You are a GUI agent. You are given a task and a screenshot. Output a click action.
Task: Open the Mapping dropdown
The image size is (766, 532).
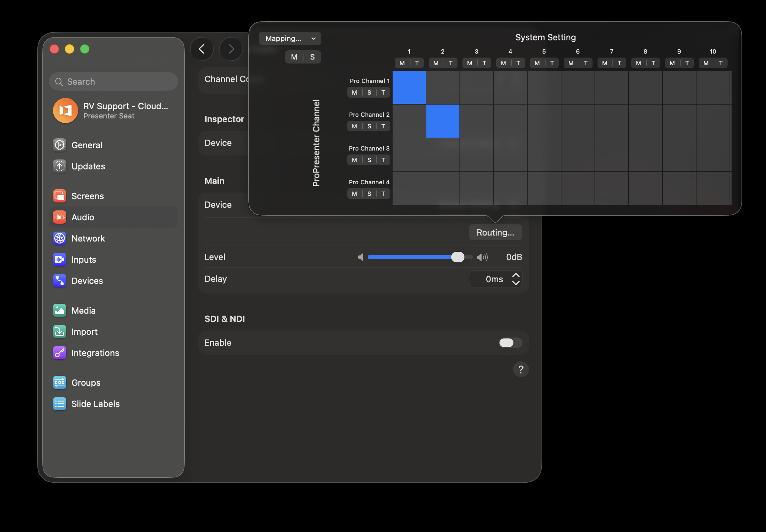coord(290,38)
